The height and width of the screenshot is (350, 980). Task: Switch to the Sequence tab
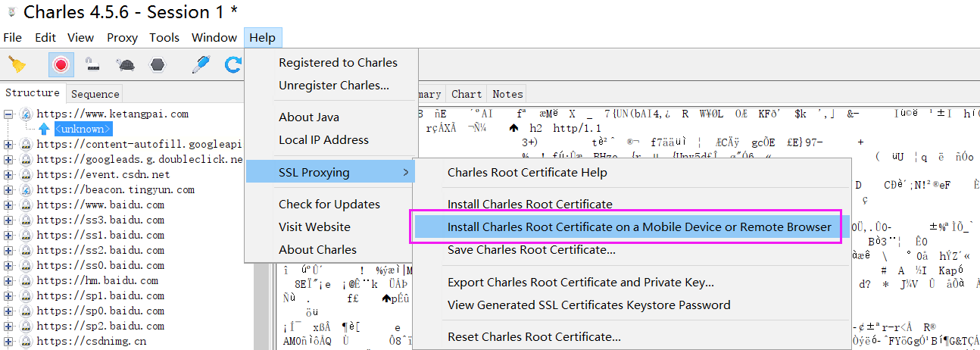(95, 94)
